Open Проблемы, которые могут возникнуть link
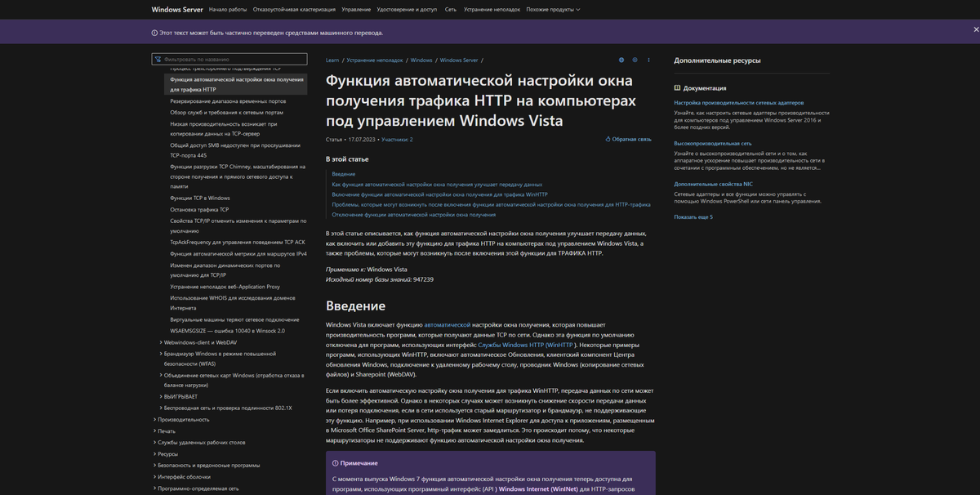 click(491, 204)
